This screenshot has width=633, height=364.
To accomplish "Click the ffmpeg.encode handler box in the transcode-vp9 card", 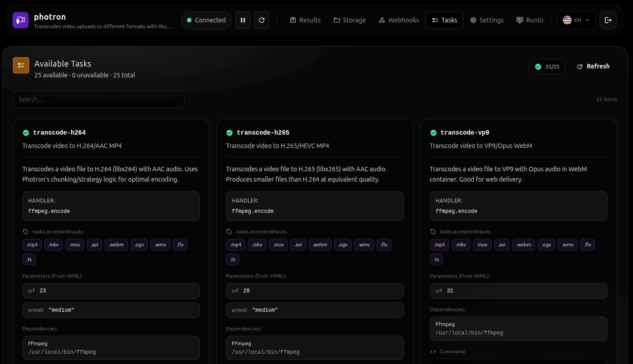I will (518, 206).
